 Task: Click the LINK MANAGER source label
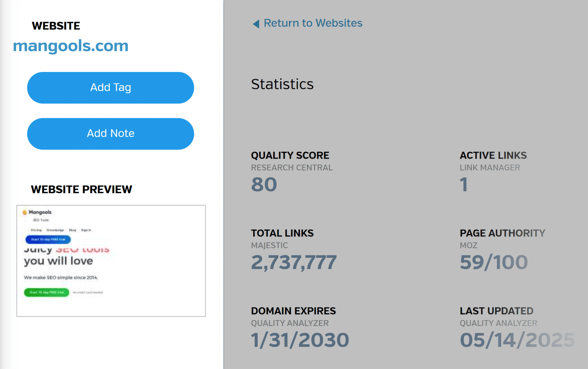click(x=490, y=168)
